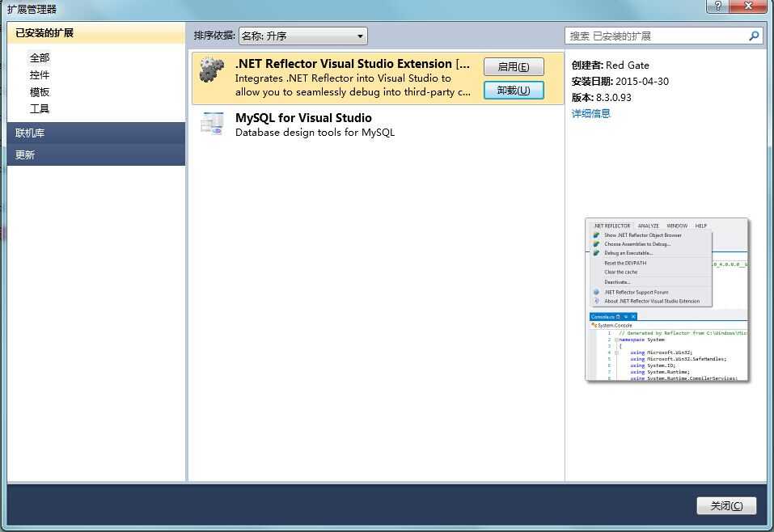Click the 排序依据 label
The image size is (774, 532).
(214, 36)
